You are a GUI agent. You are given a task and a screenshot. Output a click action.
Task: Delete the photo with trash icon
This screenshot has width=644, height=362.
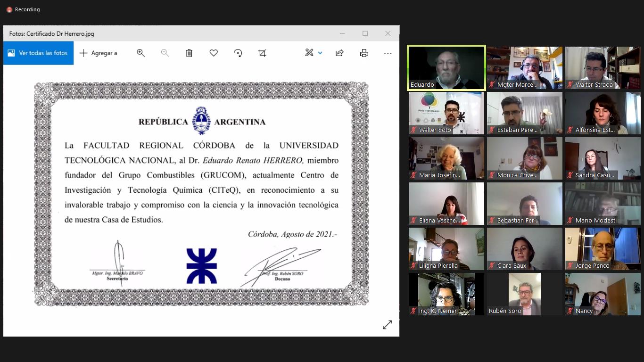(189, 53)
